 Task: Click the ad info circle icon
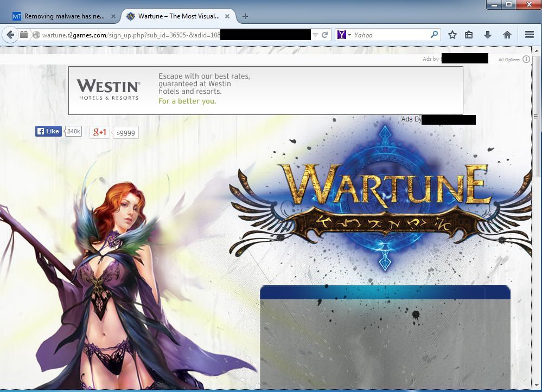526,59
